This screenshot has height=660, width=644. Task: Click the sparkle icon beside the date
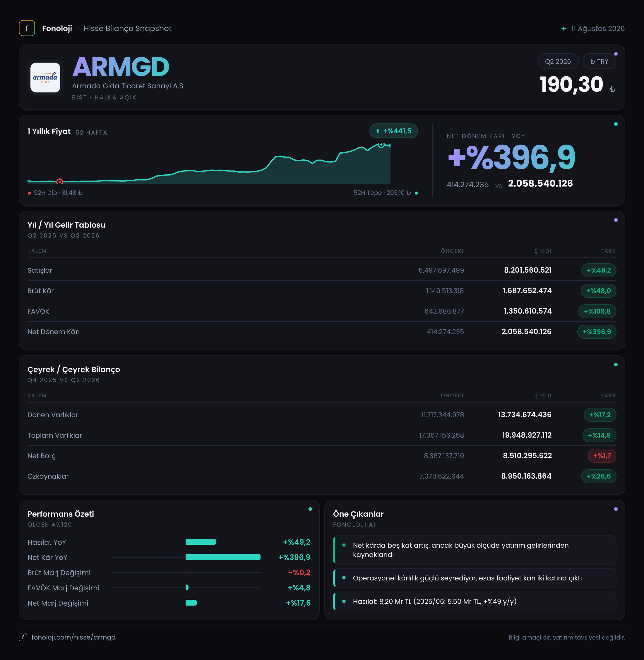pos(563,29)
